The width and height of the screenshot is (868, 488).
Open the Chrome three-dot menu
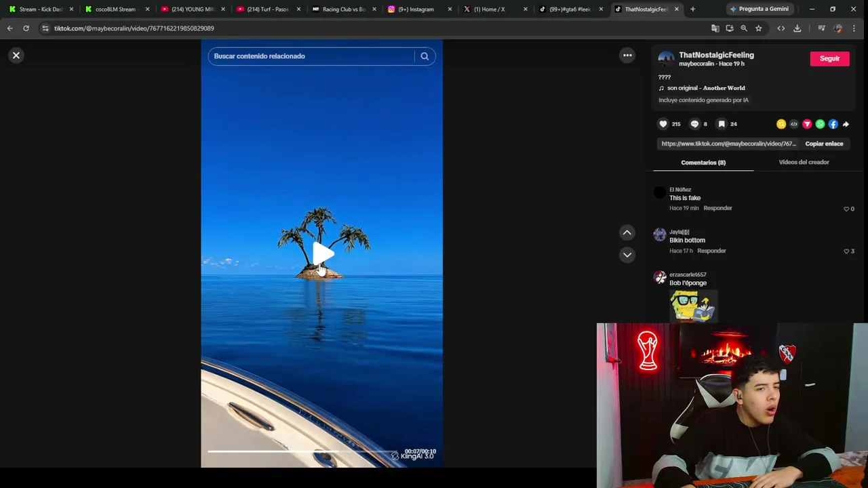point(854,28)
